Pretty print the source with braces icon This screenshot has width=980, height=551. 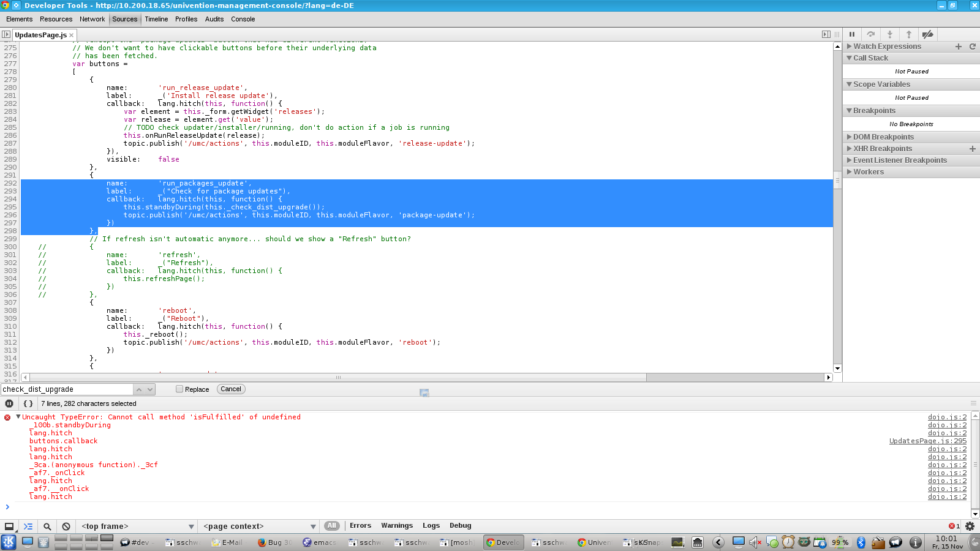point(28,403)
